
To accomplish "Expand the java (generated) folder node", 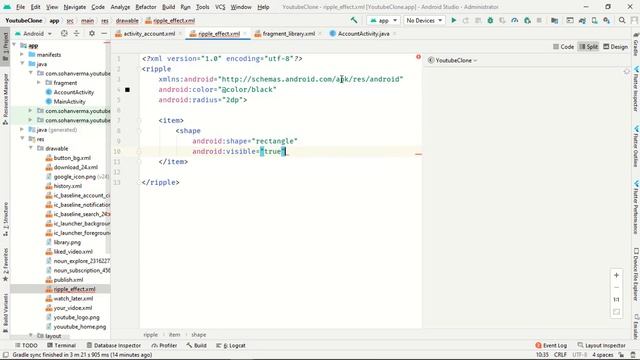I will pyautogui.click(x=22, y=129).
